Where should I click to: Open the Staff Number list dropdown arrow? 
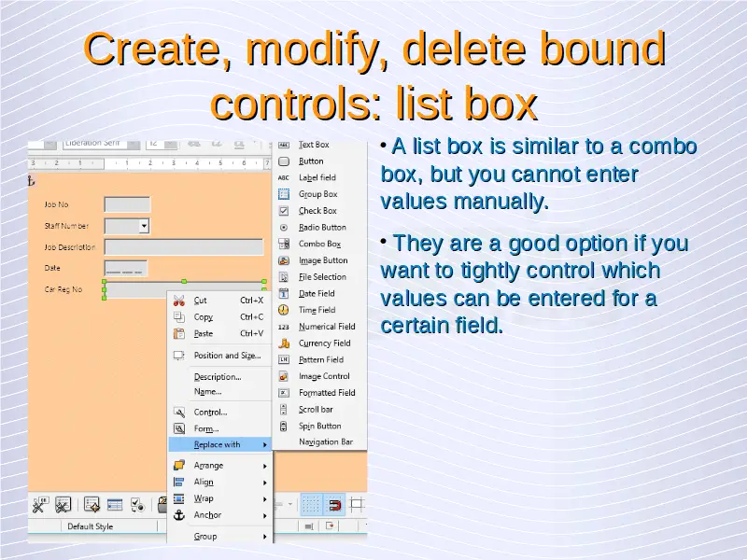(144, 226)
